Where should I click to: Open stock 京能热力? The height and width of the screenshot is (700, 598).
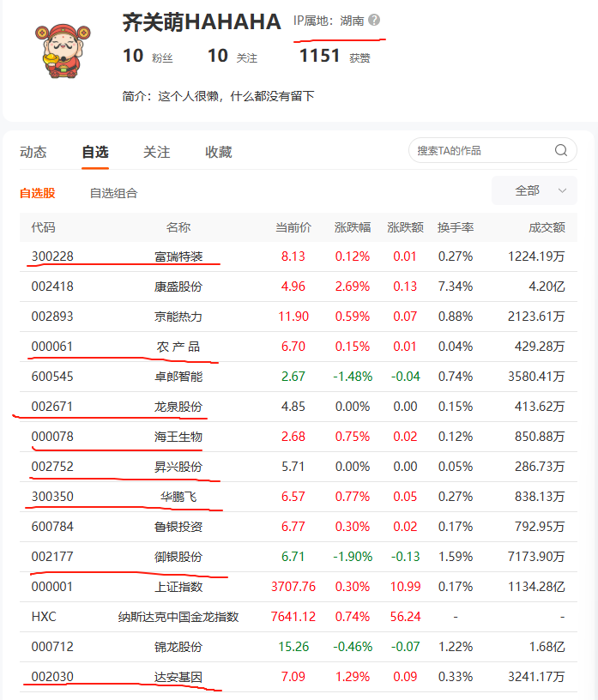[x=178, y=317]
